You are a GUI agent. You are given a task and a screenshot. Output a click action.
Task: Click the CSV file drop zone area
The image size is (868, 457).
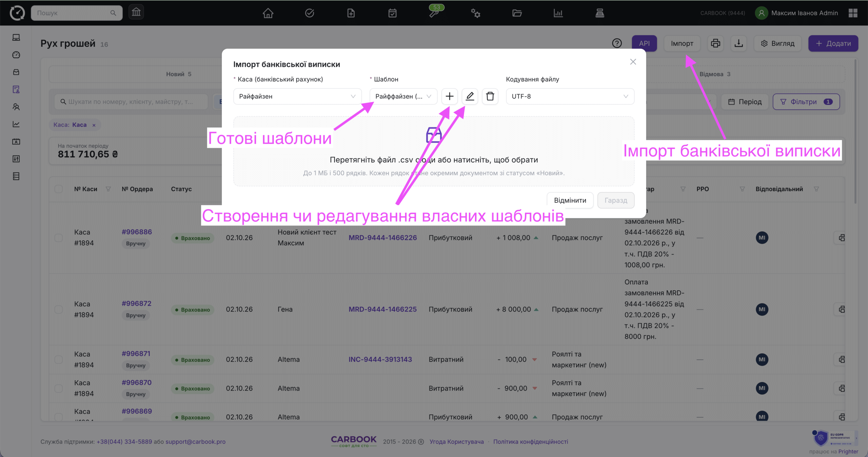434,151
